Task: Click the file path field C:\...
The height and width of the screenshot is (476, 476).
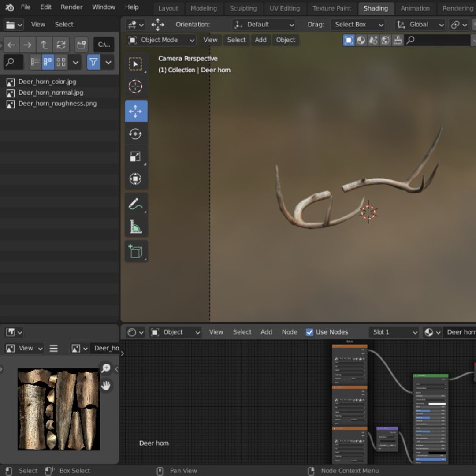Action: point(104,45)
